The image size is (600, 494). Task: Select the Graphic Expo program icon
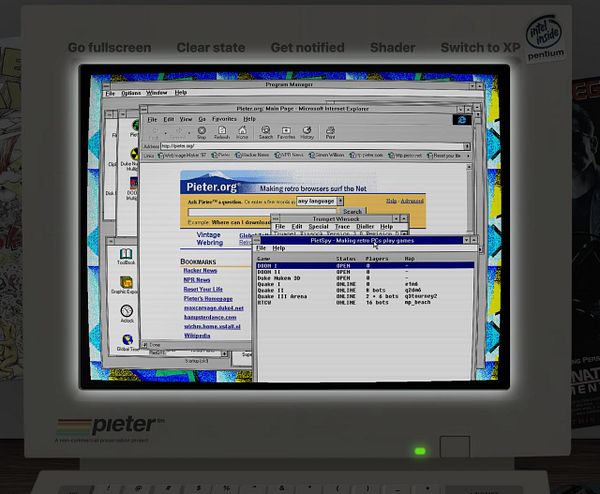[x=126, y=285]
